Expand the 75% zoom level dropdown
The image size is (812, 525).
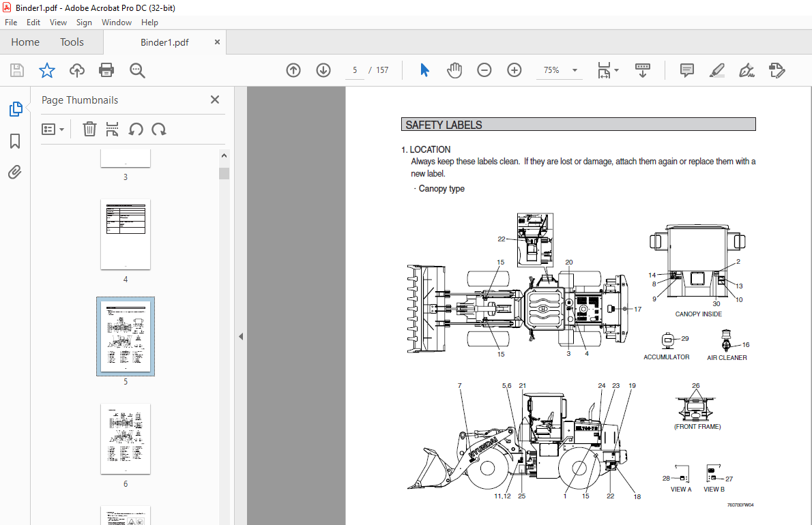[575, 70]
